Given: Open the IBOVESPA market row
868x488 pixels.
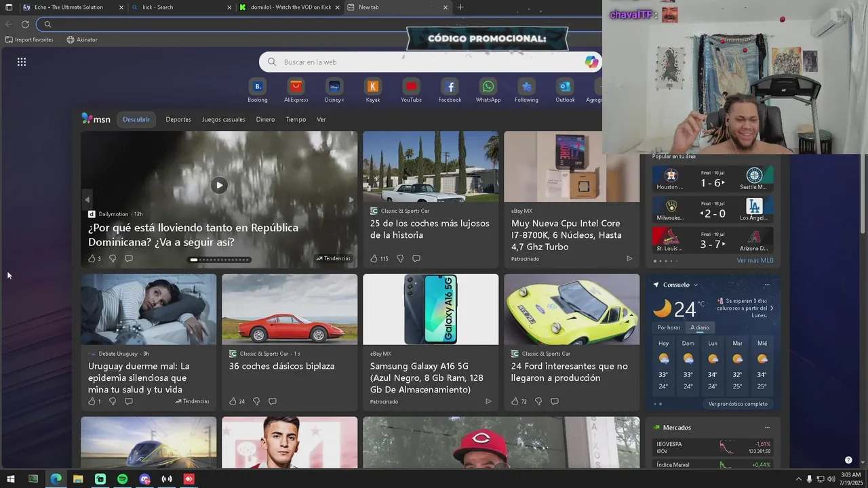Looking at the screenshot, I should [713, 447].
